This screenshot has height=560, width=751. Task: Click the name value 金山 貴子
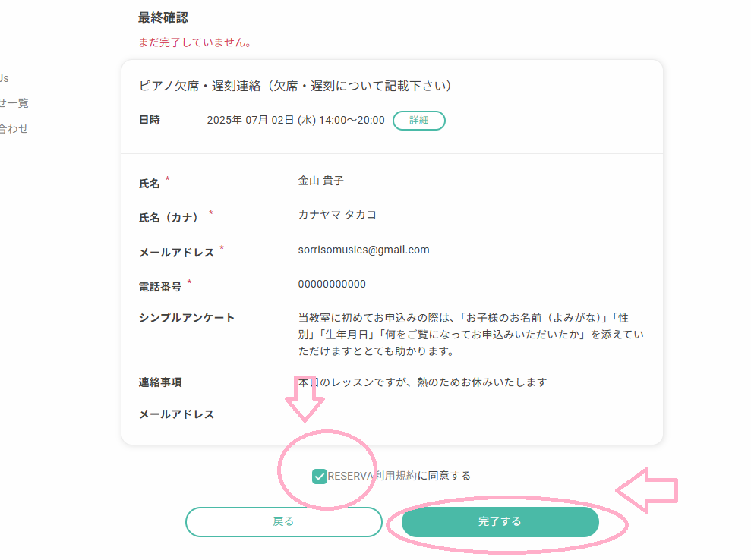tap(321, 181)
